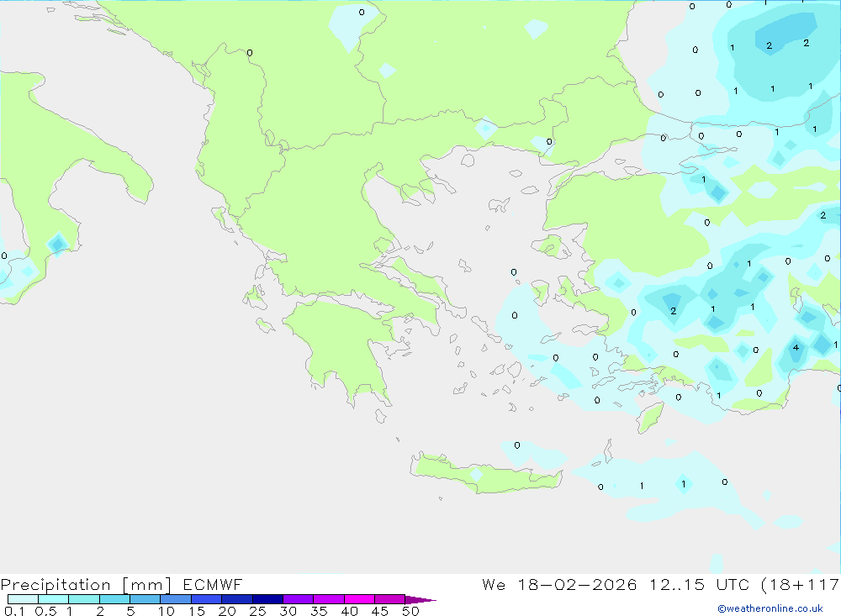
Task: Click the '(18+117' forecast run text
Action: (801, 584)
